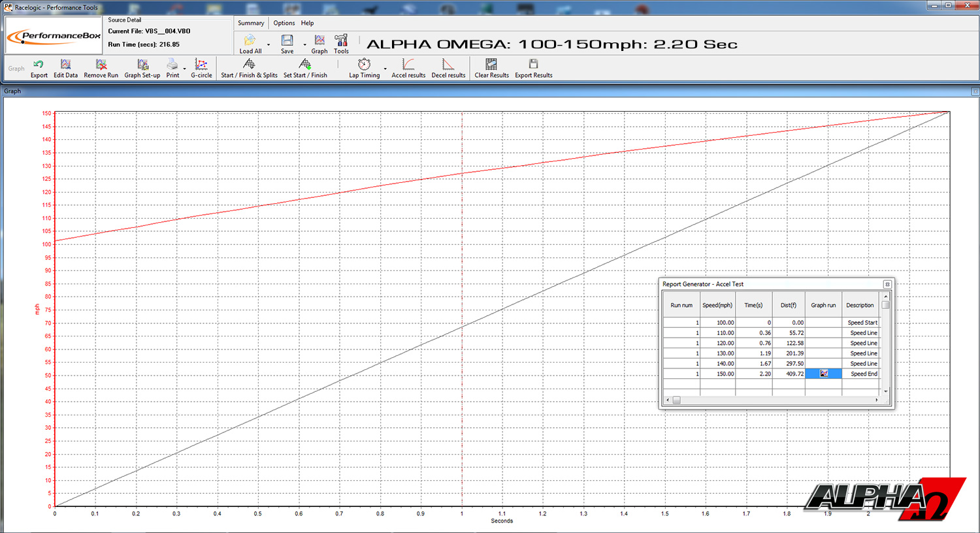Click the Clear Results icon

[491, 64]
